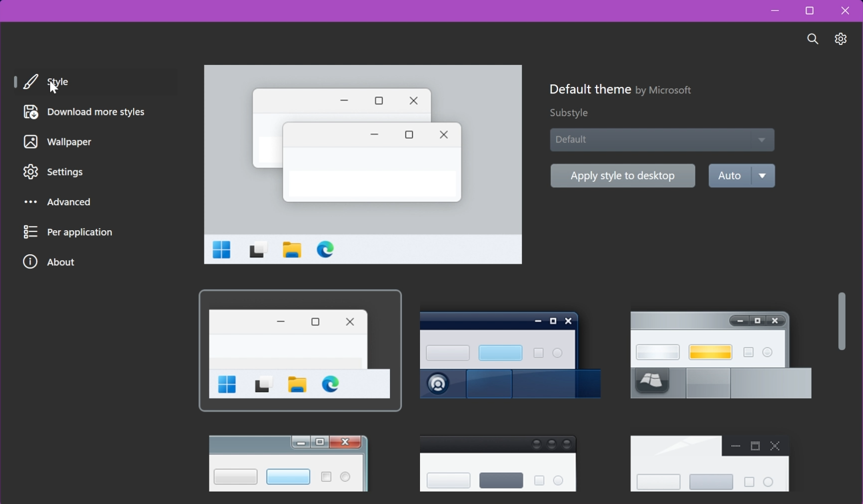Open Download more styles
The height and width of the screenshot is (504, 863).
click(95, 112)
